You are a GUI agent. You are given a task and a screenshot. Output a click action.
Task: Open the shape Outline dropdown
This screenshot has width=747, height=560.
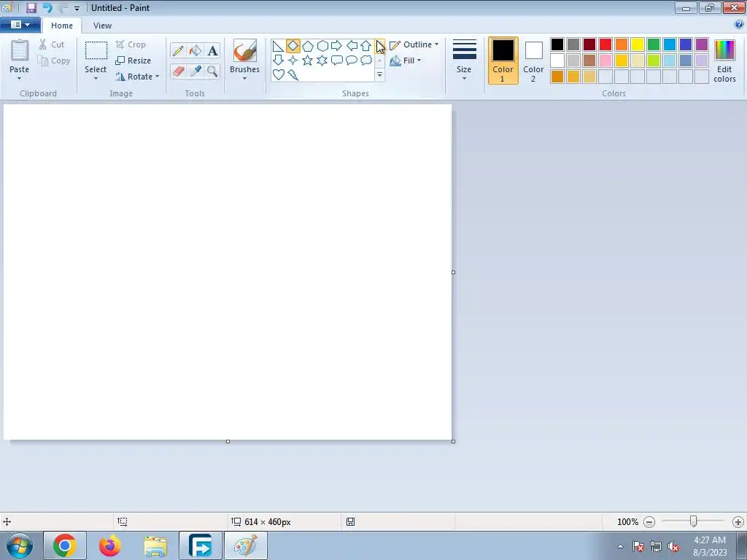[x=414, y=44]
